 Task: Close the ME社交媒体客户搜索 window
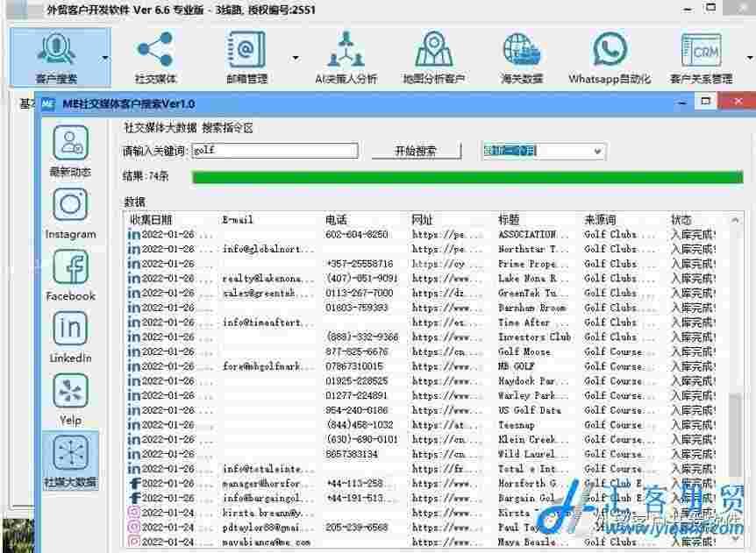click(x=738, y=101)
